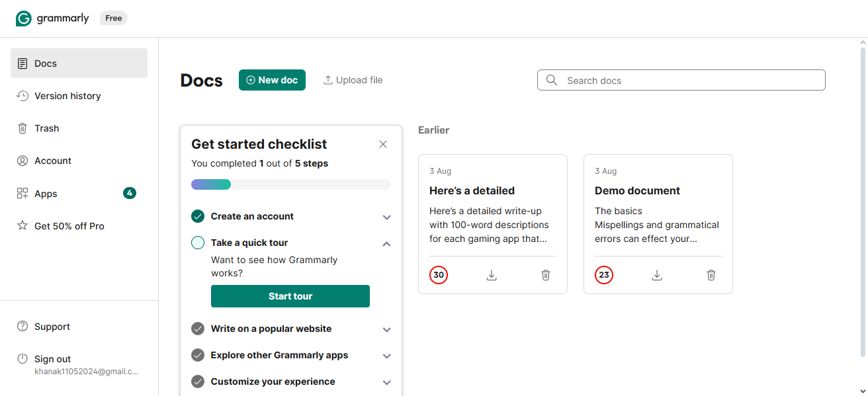This screenshot has height=396, width=868.
Task: Create a New doc
Action: coord(272,80)
